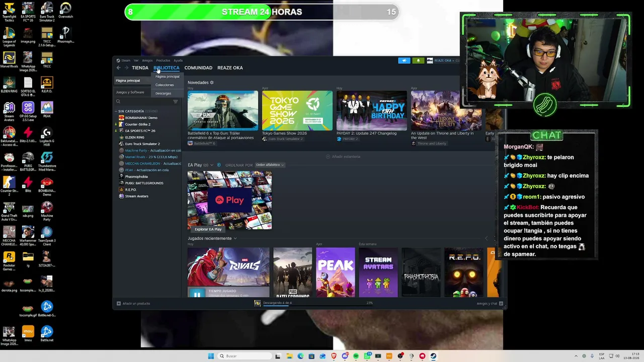Open the green Steam notifications bell
This screenshot has height=362, width=644.
tap(418, 61)
